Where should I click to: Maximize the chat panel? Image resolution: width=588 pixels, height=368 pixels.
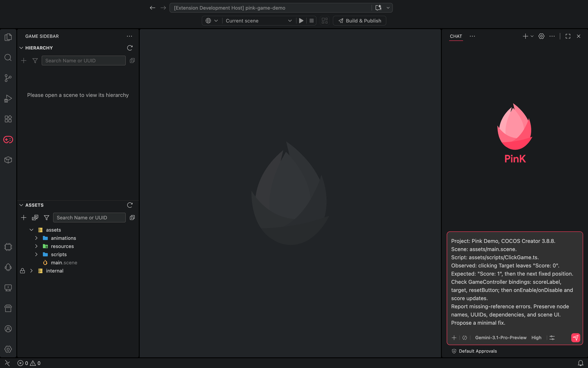point(568,36)
